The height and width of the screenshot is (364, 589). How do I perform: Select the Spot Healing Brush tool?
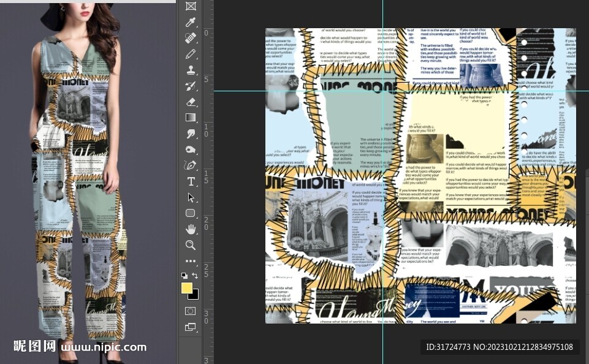pos(191,38)
